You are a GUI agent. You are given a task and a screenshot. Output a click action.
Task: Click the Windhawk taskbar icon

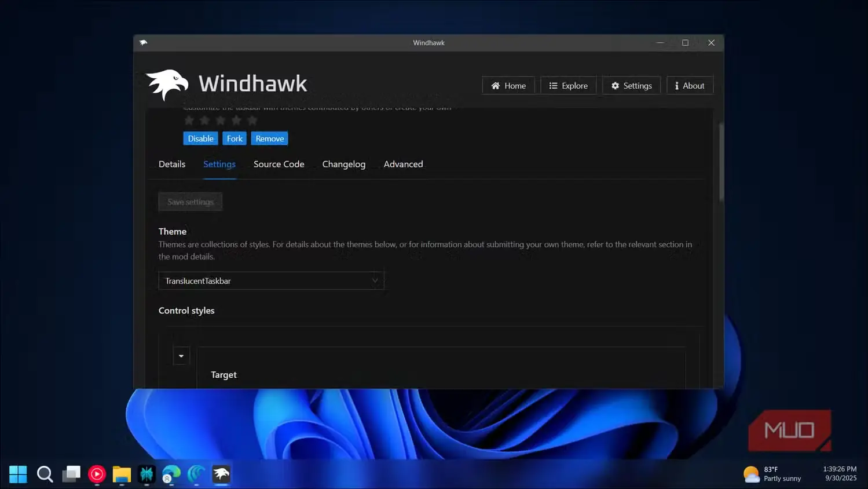pos(221,474)
